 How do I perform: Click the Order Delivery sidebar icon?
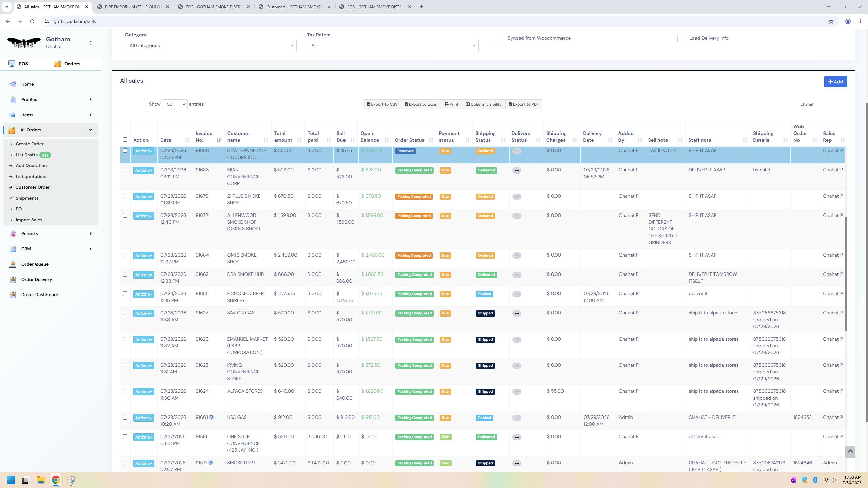point(13,279)
